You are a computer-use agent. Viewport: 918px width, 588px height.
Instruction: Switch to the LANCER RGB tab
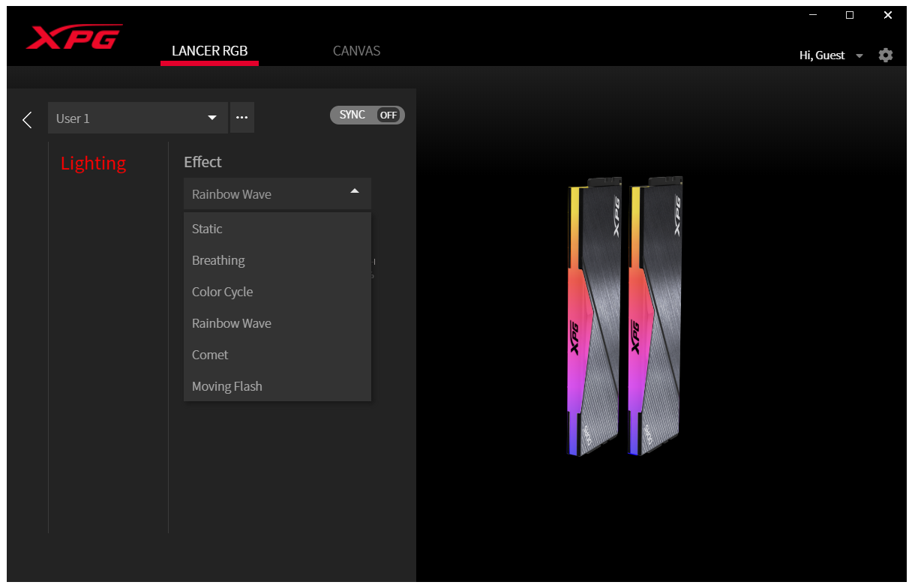pyautogui.click(x=209, y=51)
